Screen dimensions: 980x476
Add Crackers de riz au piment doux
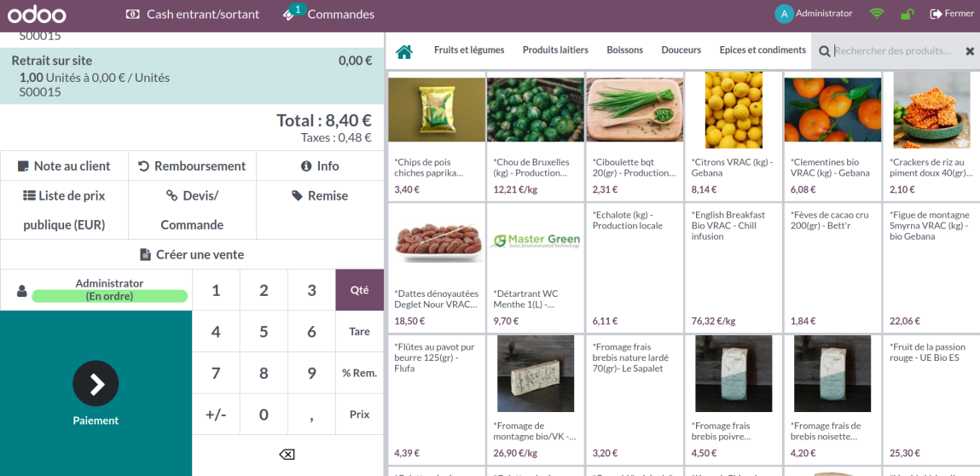click(932, 136)
